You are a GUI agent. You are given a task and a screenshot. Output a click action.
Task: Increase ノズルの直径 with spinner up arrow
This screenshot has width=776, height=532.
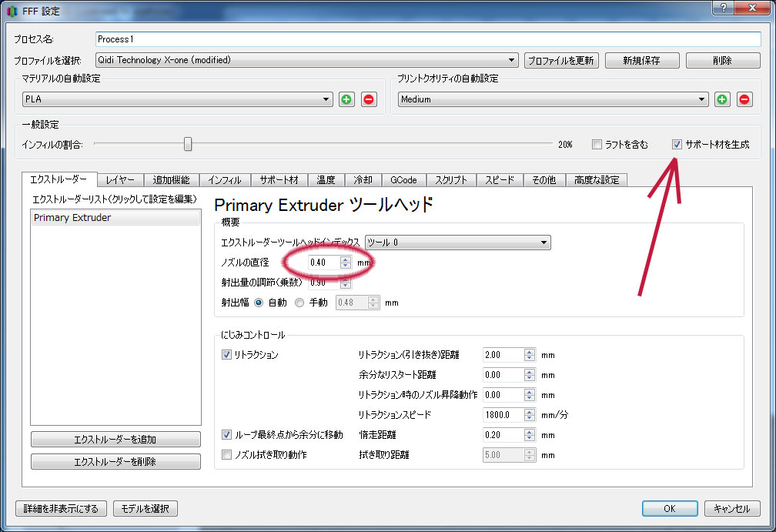pyautogui.click(x=346, y=259)
